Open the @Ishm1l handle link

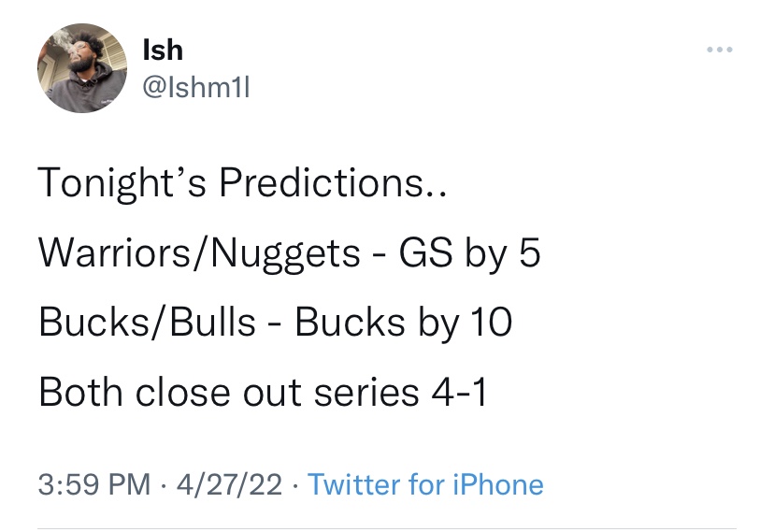(x=195, y=88)
